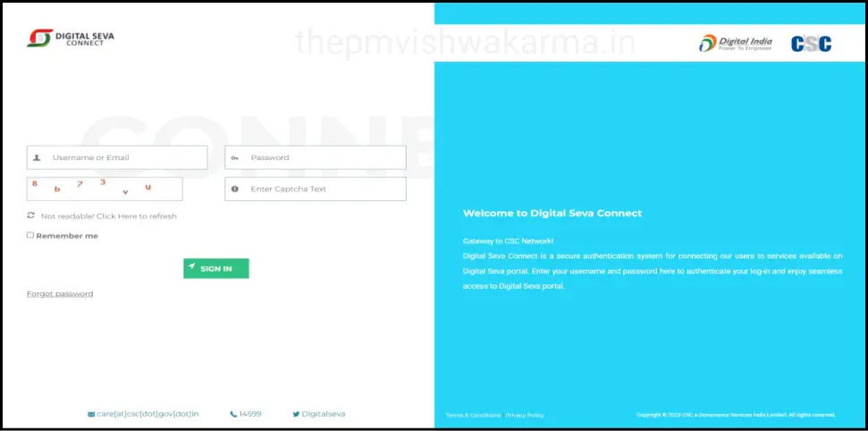Click the care[at]csc[dot]gov[dot]in email text

(x=147, y=414)
